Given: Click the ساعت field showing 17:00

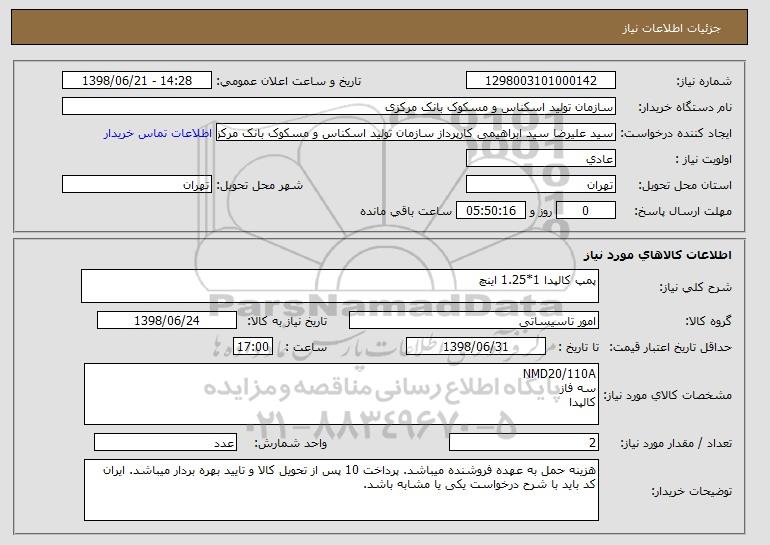Looking at the screenshot, I should pos(253,347).
